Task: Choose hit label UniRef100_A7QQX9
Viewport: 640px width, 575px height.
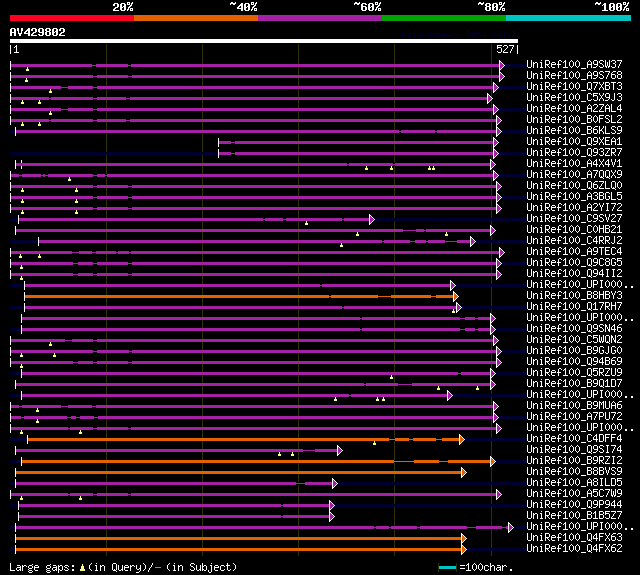Action: click(574, 175)
